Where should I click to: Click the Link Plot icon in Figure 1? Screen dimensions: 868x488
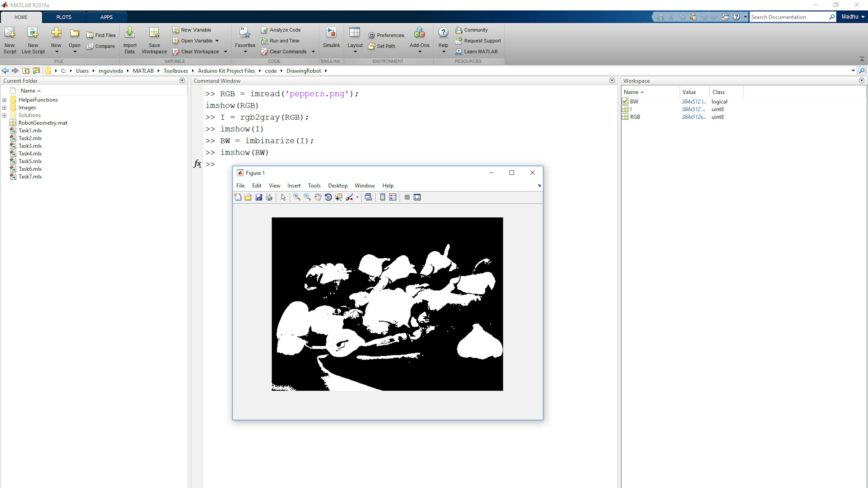click(x=368, y=197)
